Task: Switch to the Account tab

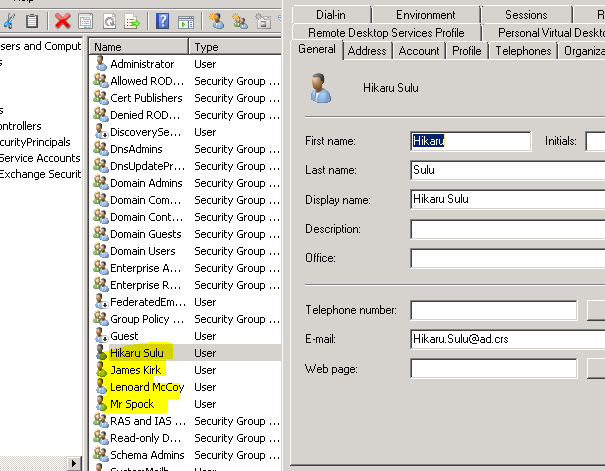Action: coord(419,51)
